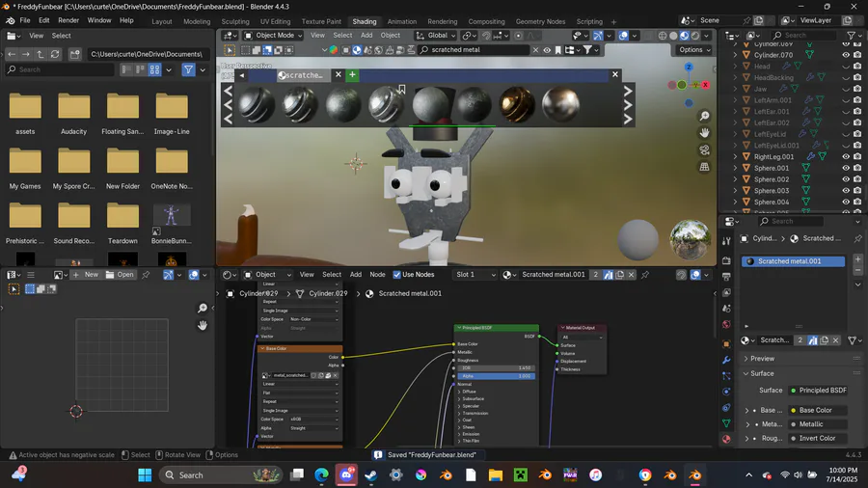Switch to rendered viewport shading

(x=695, y=36)
